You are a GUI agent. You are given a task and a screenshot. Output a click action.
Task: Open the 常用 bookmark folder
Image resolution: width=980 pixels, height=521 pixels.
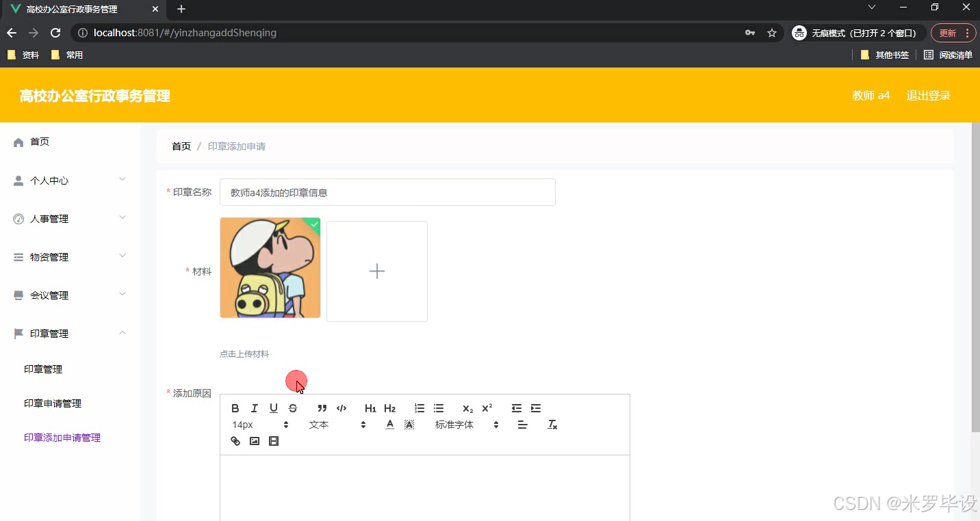(67, 55)
